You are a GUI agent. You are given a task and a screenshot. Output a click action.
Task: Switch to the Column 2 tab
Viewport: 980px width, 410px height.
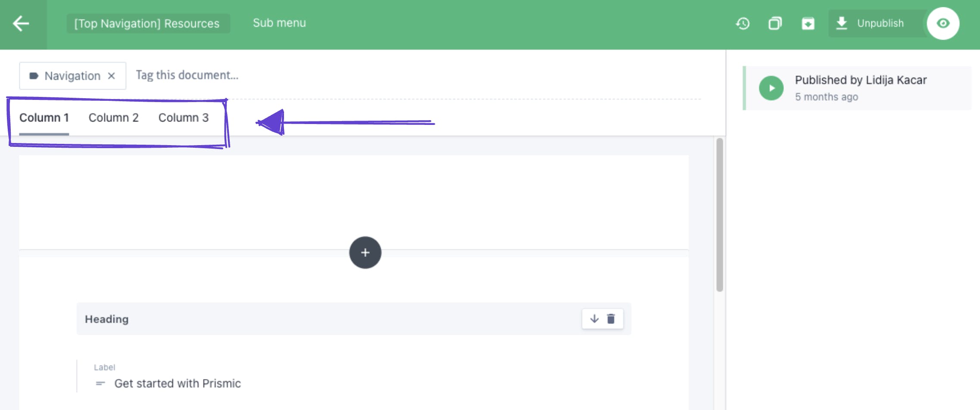[x=114, y=118]
